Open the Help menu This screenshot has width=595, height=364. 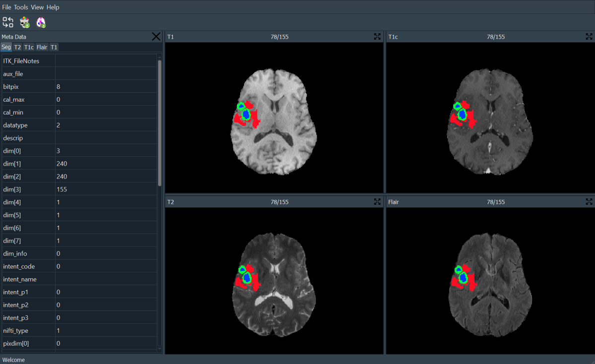pyautogui.click(x=53, y=7)
